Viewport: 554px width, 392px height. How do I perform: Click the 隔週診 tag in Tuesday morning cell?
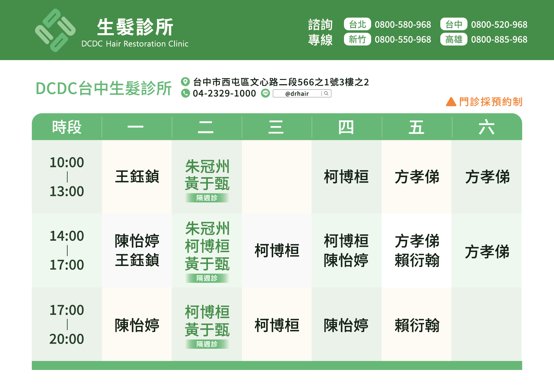click(207, 198)
